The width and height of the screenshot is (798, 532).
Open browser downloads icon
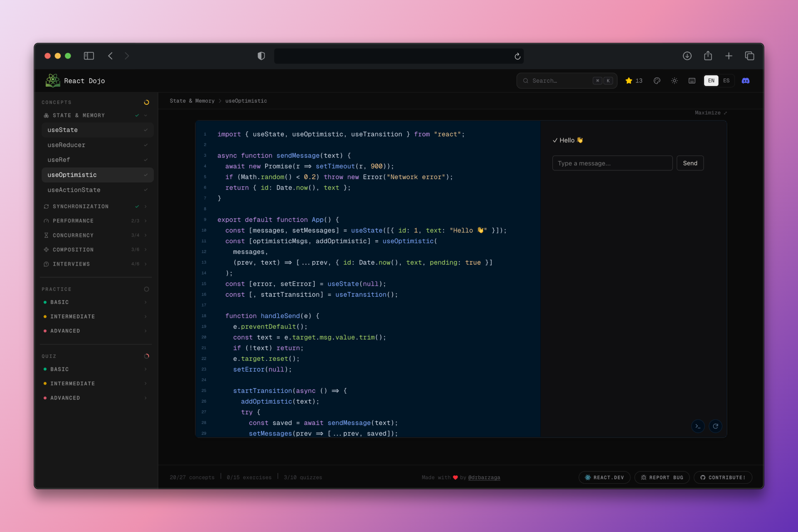tap(687, 56)
